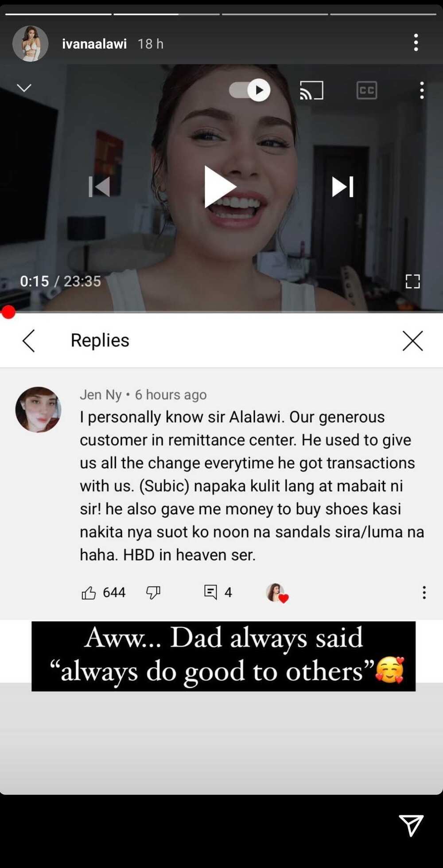The height and width of the screenshot is (868, 443).
Task: Click the red video progress scrubber
Action: pyautogui.click(x=8, y=312)
